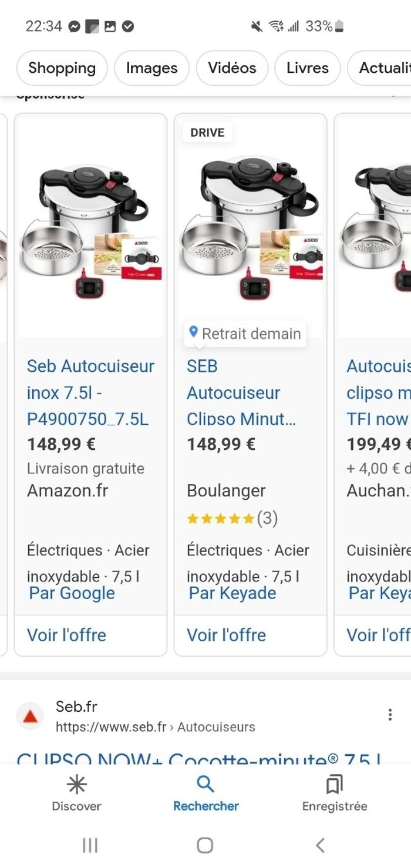Switch to the Images tab
The height and width of the screenshot is (868, 411).
pyautogui.click(x=151, y=68)
